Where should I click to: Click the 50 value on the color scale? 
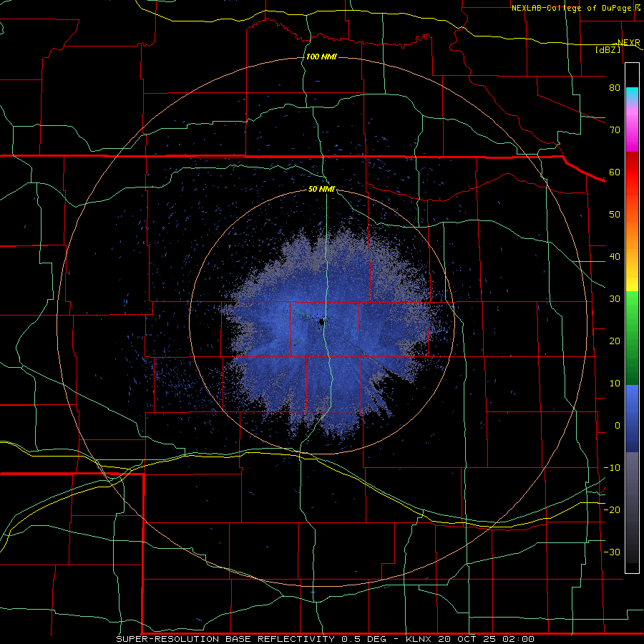coord(615,215)
